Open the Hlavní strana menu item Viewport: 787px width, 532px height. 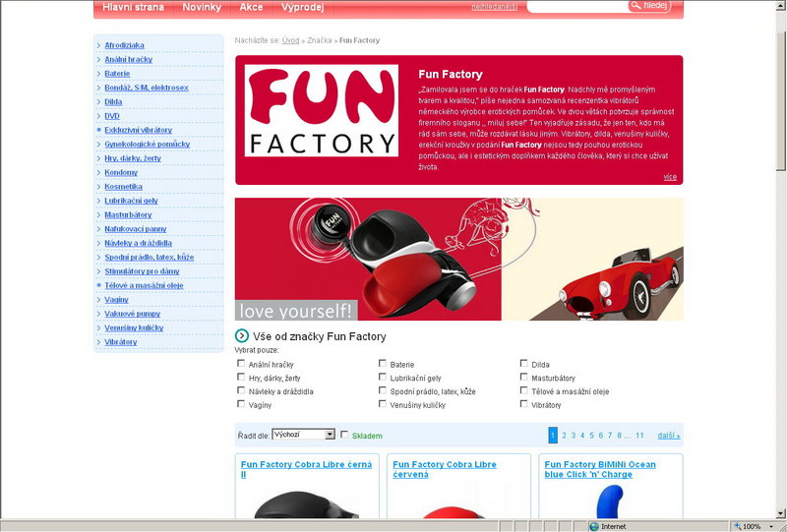133,7
